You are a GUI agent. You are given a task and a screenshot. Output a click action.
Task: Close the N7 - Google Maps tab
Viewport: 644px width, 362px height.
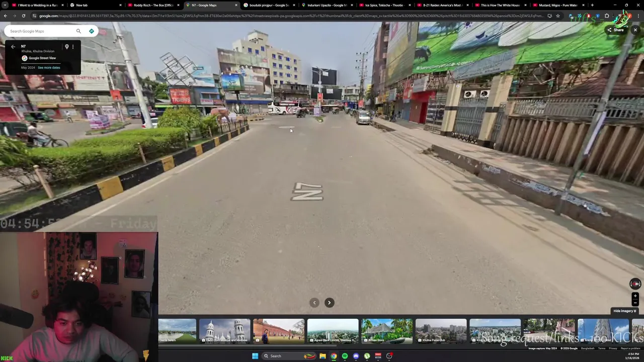click(236, 5)
